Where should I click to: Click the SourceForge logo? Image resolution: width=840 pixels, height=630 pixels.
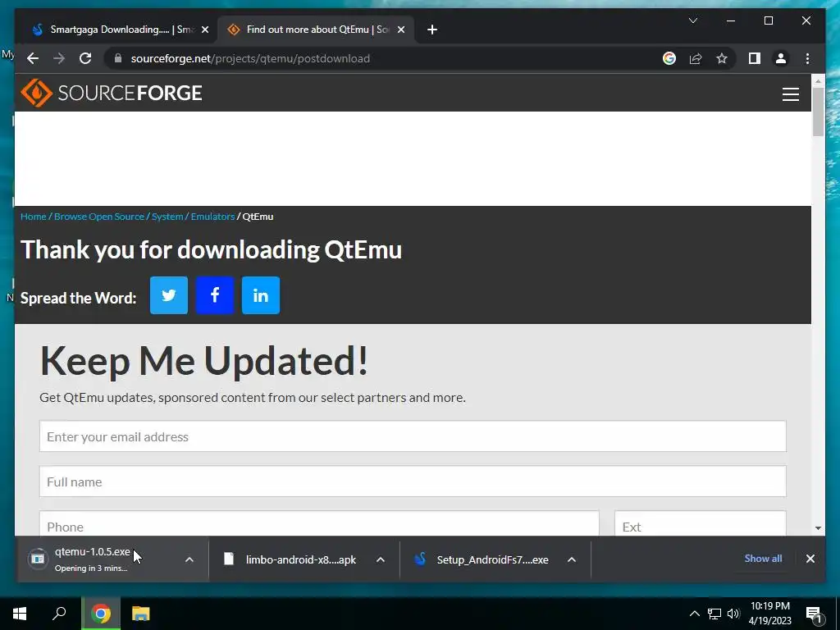coord(112,93)
